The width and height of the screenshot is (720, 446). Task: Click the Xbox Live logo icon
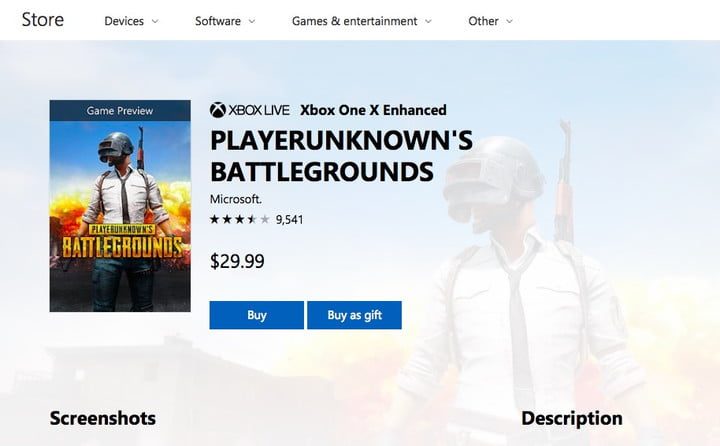click(x=218, y=110)
